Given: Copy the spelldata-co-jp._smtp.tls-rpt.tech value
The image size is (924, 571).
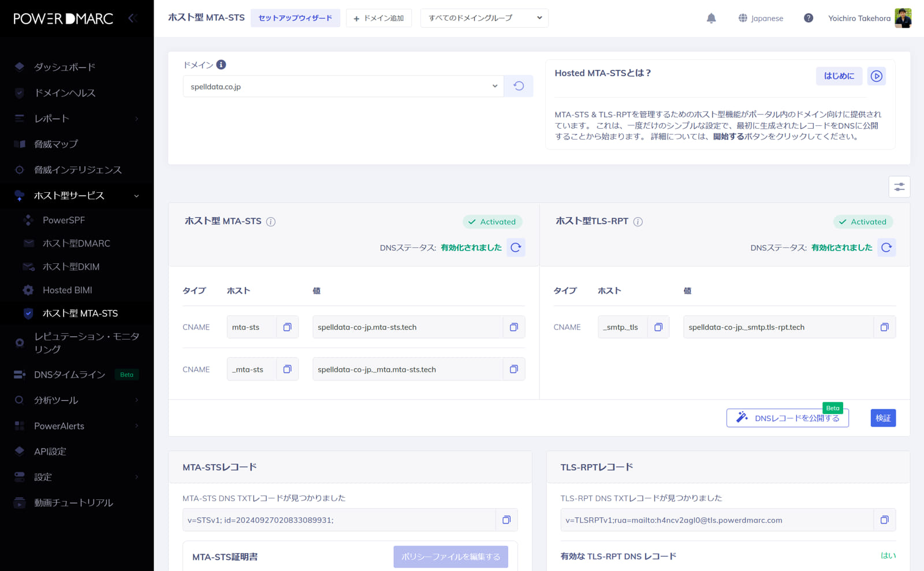Looking at the screenshot, I should pyautogui.click(x=884, y=327).
